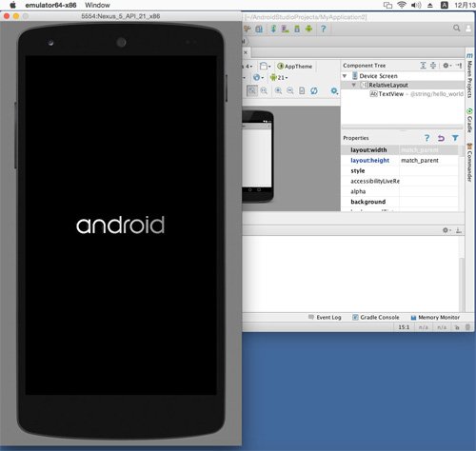Open the screen orientation dropdown
Viewport: 476px width, 451px height.
[x=266, y=67]
